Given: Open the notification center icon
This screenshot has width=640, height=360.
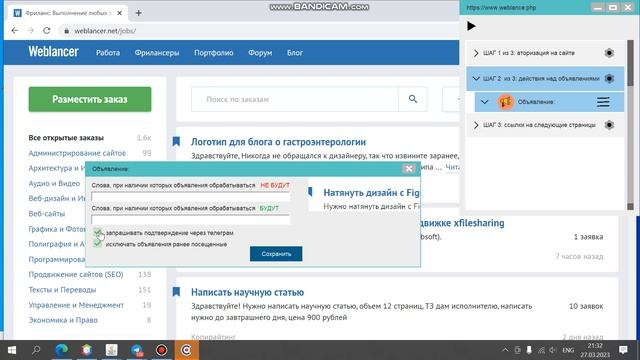Looking at the screenshot, I should [x=623, y=350].
